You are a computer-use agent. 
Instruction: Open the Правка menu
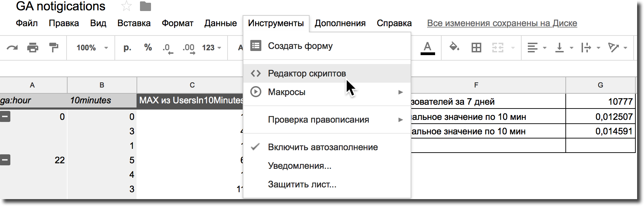pos(64,23)
